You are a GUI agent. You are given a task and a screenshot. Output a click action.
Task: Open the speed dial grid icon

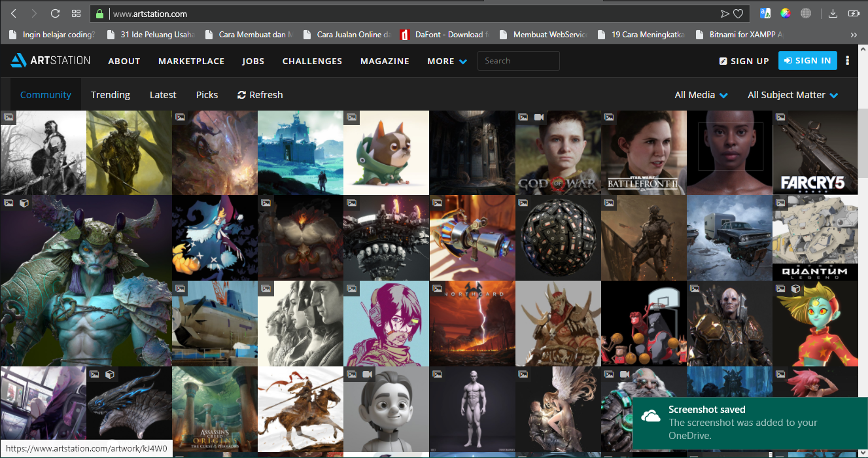click(76, 13)
